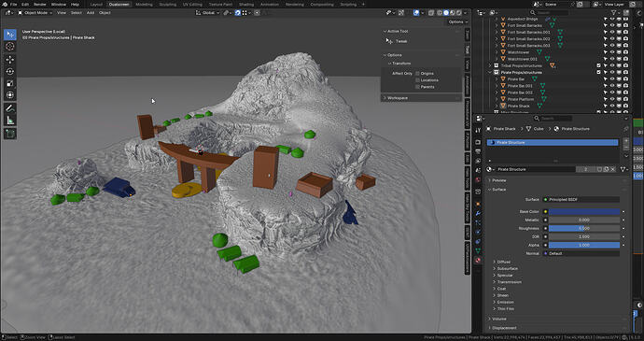
Task: Open the Particles properties tab icon
Action: point(478,222)
